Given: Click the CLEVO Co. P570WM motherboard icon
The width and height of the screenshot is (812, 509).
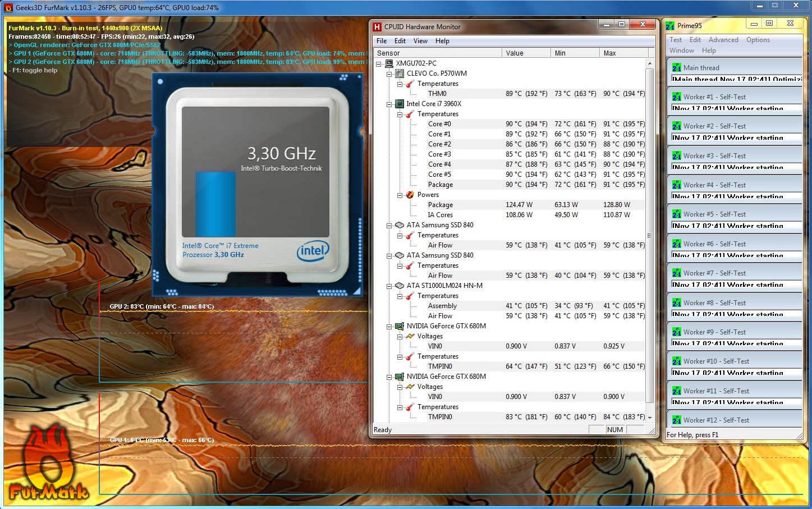Looking at the screenshot, I should pyautogui.click(x=400, y=74).
